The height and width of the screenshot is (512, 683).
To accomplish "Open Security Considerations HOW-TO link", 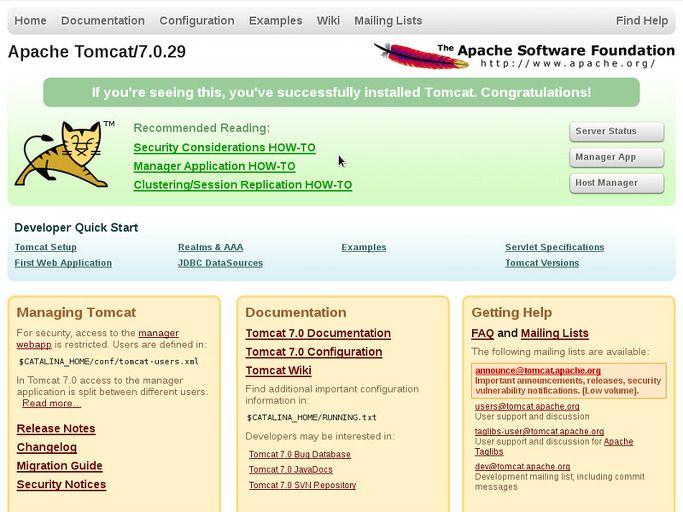I will (x=224, y=147).
